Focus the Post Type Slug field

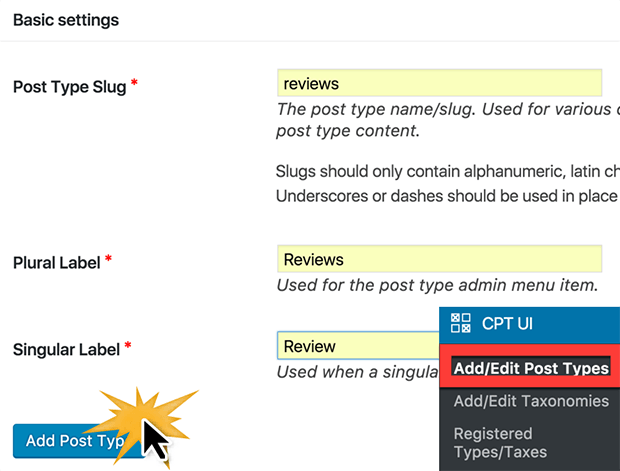(x=439, y=83)
